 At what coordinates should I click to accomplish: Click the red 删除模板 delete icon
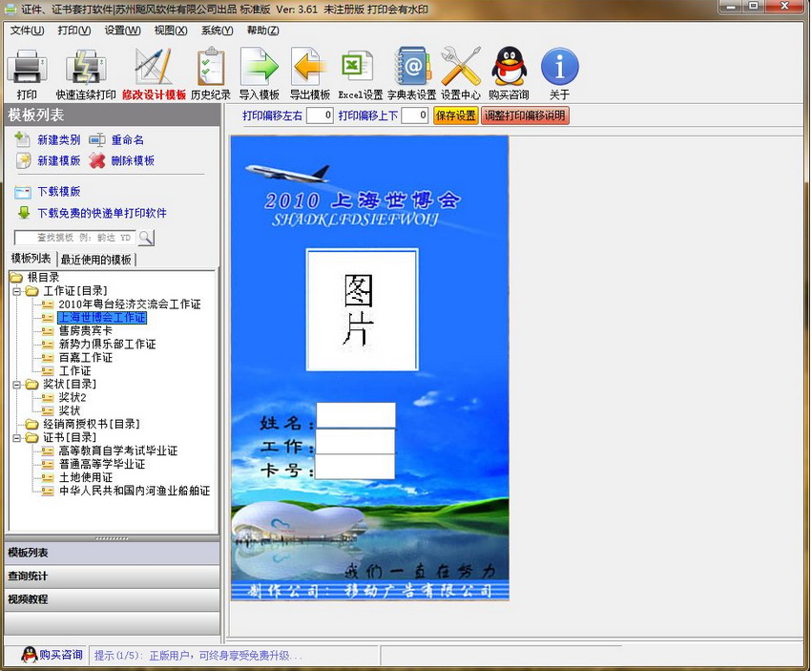pyautogui.click(x=96, y=160)
